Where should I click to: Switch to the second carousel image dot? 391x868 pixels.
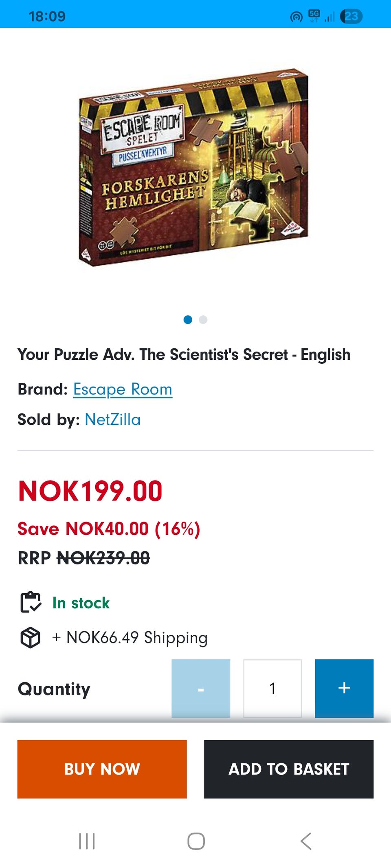pos(203,319)
